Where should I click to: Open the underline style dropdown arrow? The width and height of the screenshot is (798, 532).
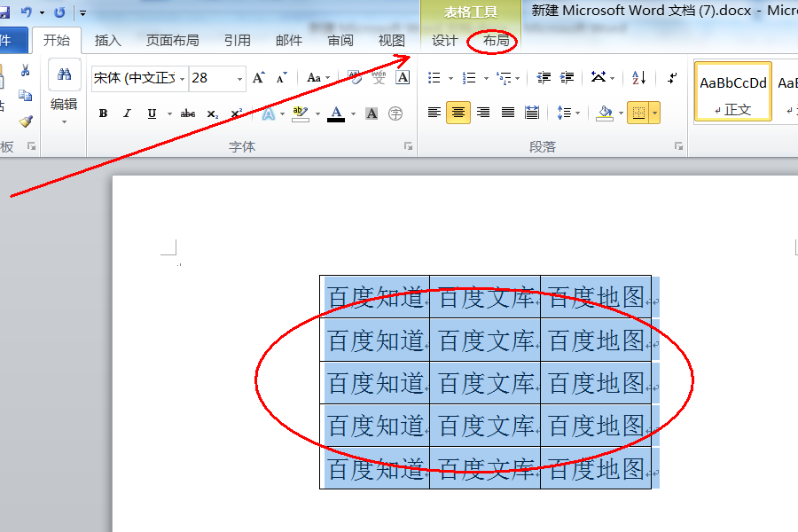pos(169,113)
